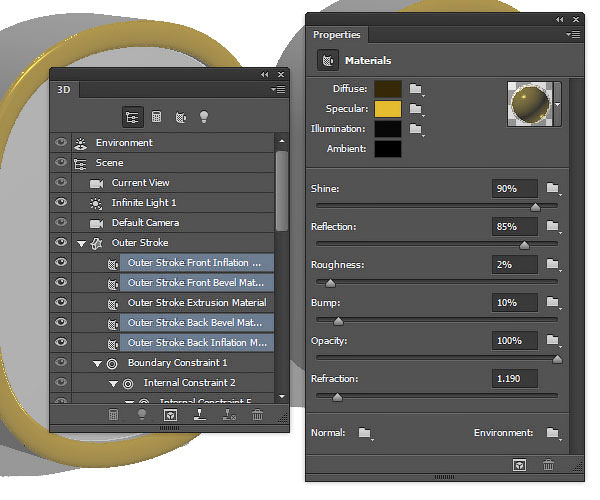600x500 pixels.
Task: Select Default Camera row
Action: click(x=173, y=223)
